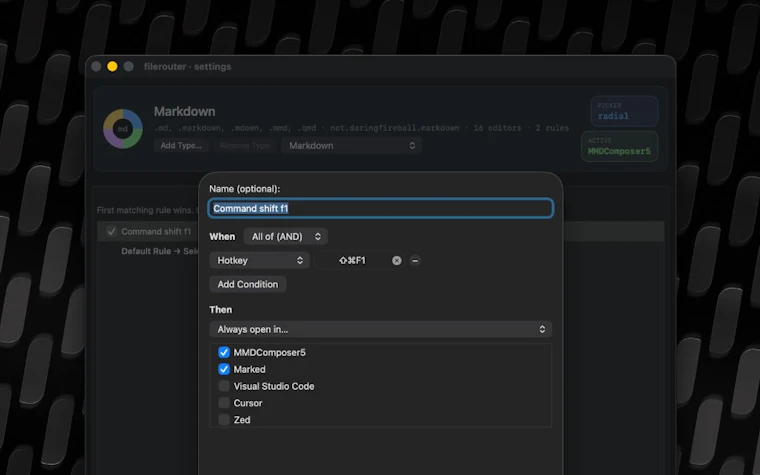The height and width of the screenshot is (475, 760).
Task: Open the All of (AND) dropdown
Action: pyautogui.click(x=285, y=237)
